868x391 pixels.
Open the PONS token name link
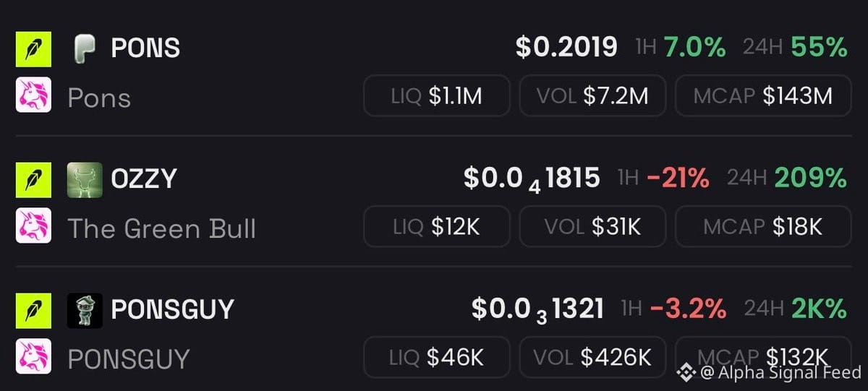pos(145,48)
